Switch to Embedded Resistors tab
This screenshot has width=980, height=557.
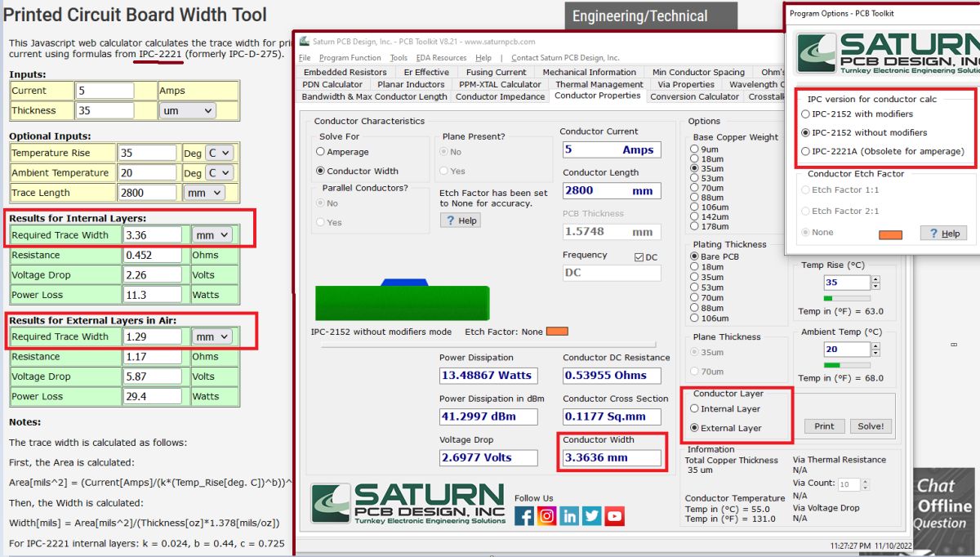click(x=345, y=72)
